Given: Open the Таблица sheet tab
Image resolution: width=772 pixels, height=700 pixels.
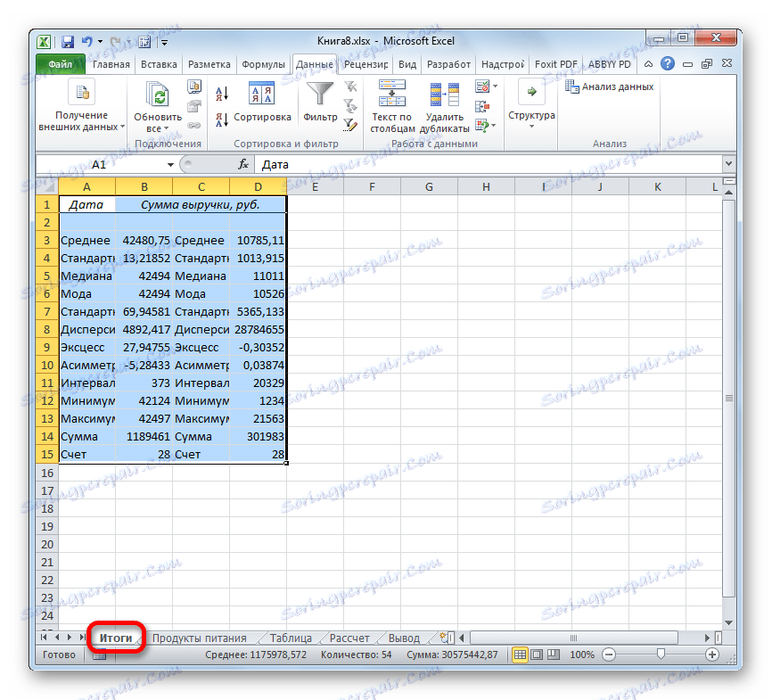Looking at the screenshot, I should click(x=291, y=638).
